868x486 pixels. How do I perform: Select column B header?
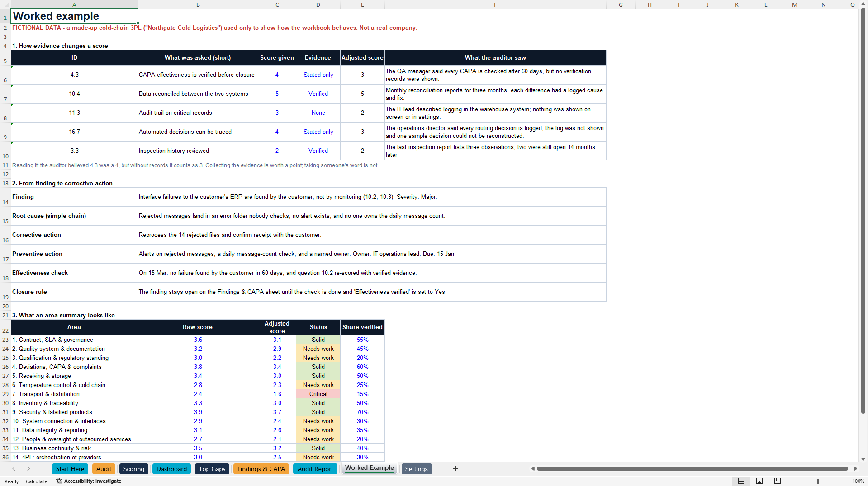click(198, 5)
